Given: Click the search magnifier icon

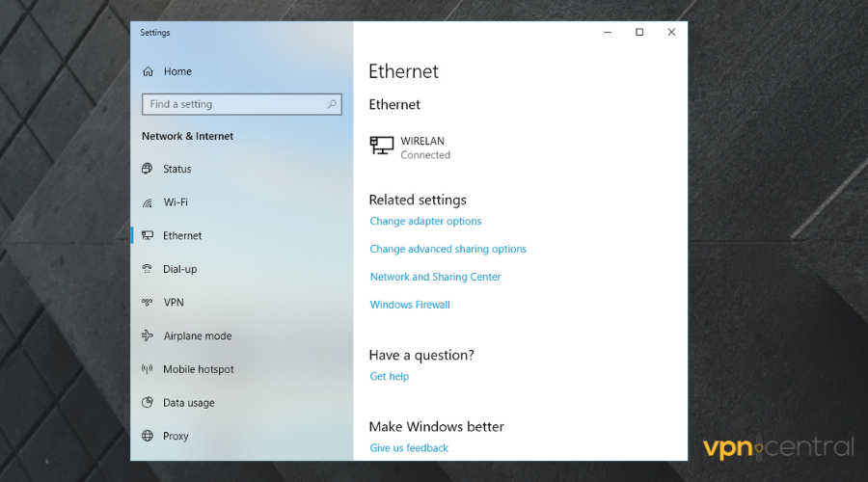Looking at the screenshot, I should pos(332,104).
